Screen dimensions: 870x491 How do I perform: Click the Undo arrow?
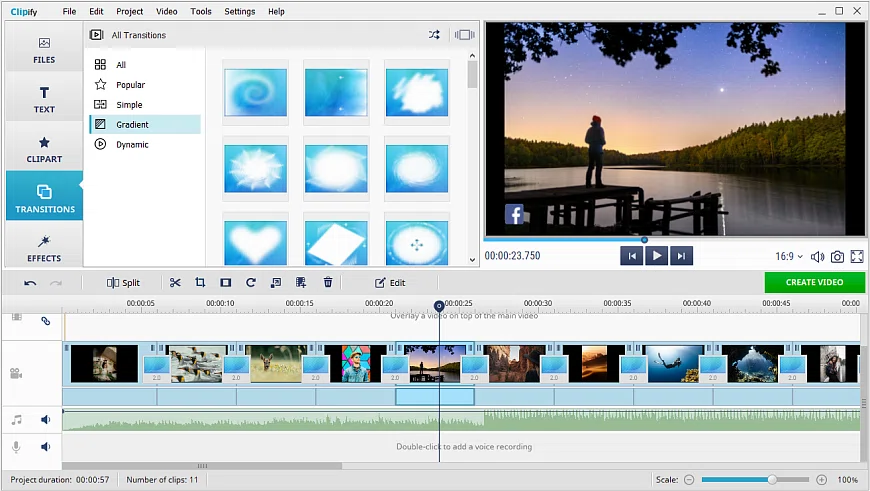30,283
